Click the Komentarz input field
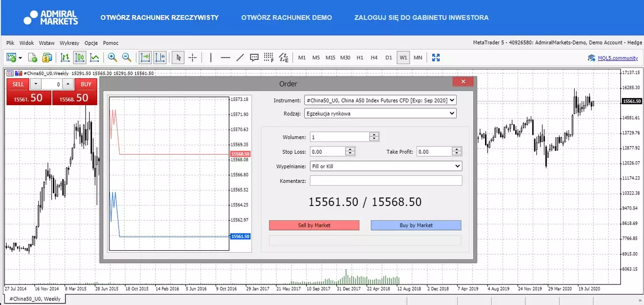Viewport: 644px width, 305px height. tap(386, 180)
